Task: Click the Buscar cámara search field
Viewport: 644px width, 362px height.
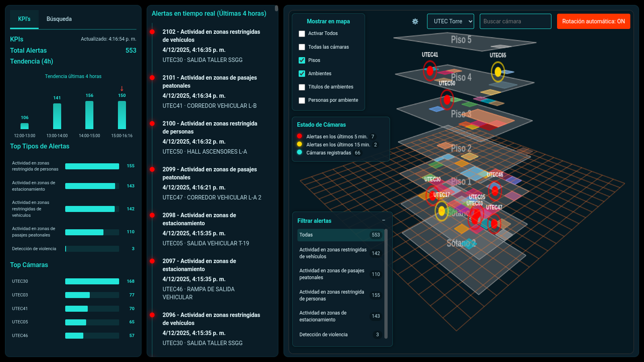Action: [515, 21]
